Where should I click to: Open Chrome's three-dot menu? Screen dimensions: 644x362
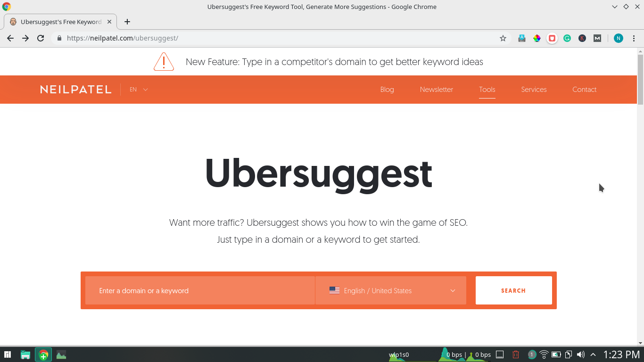[x=634, y=38]
